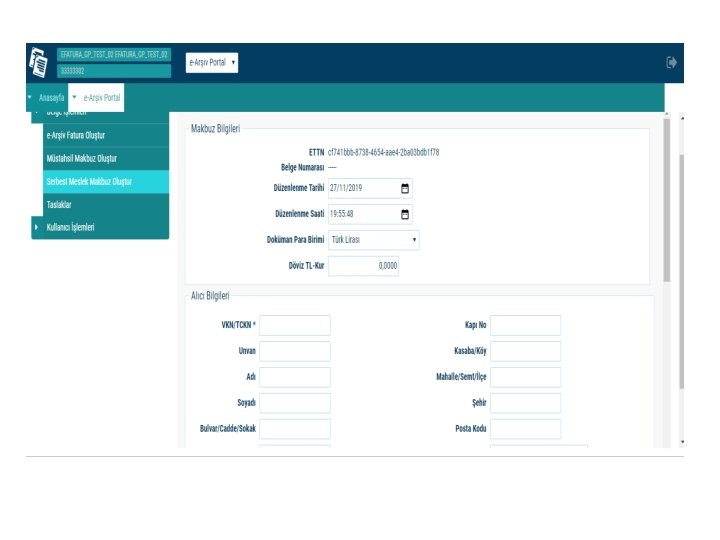Click the logout icon in header
The image size is (720, 540).
(671, 62)
